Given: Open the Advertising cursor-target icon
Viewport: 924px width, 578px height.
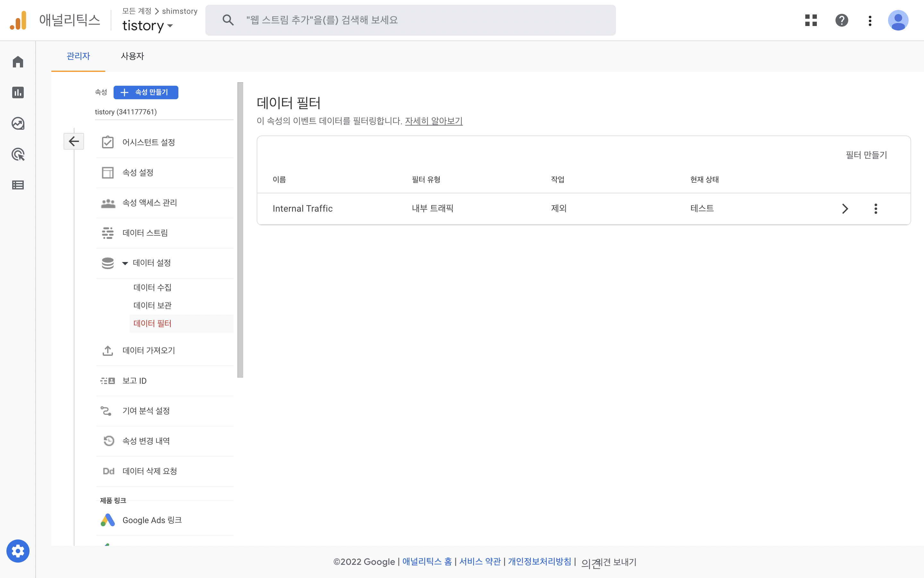Looking at the screenshot, I should coord(18,154).
